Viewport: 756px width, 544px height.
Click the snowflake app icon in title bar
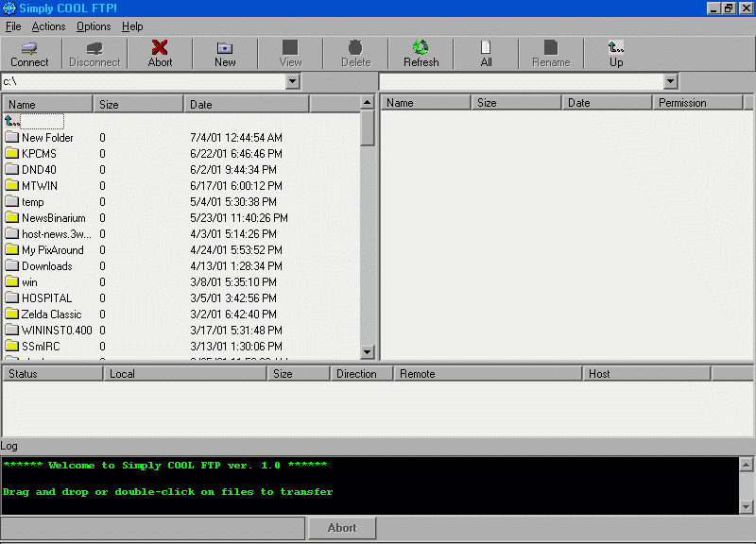pos(9,8)
